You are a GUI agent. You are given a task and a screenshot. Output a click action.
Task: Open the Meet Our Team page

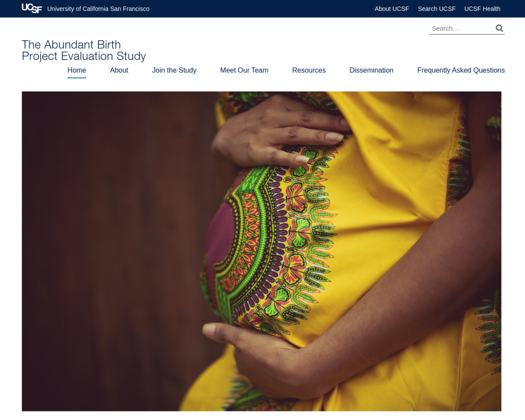(244, 70)
